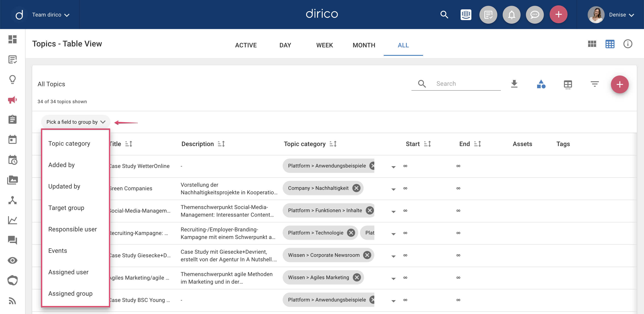The image size is (644, 314).
Task: Open the info icon at the top right
Action: tap(627, 44)
